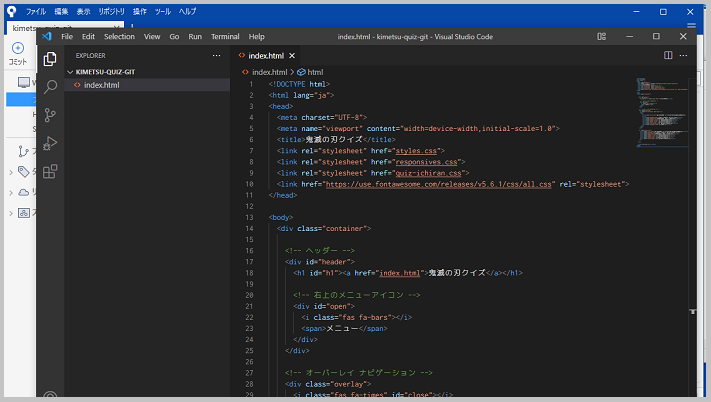Open the Search view in activity bar

click(x=50, y=87)
